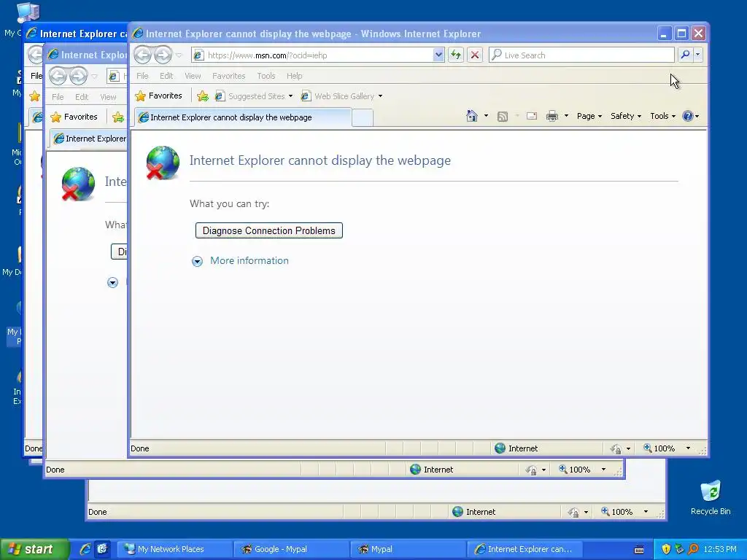Click the security shield tray icon
Image resolution: width=747 pixels, height=560 pixels.
coord(666,549)
